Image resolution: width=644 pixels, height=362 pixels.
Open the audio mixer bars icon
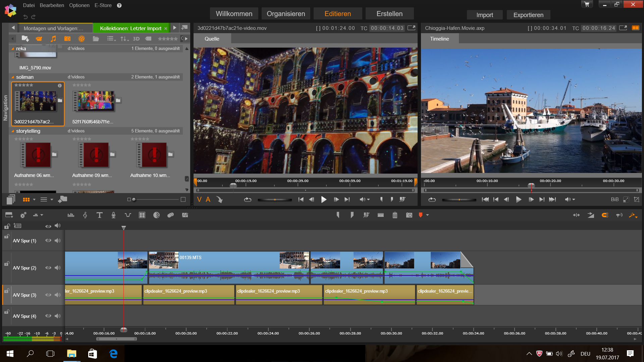click(x=71, y=215)
